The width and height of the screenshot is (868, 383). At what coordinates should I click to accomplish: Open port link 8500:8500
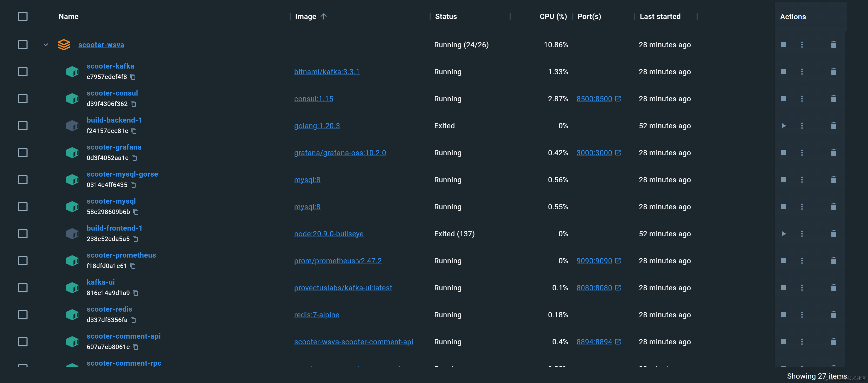click(x=594, y=99)
